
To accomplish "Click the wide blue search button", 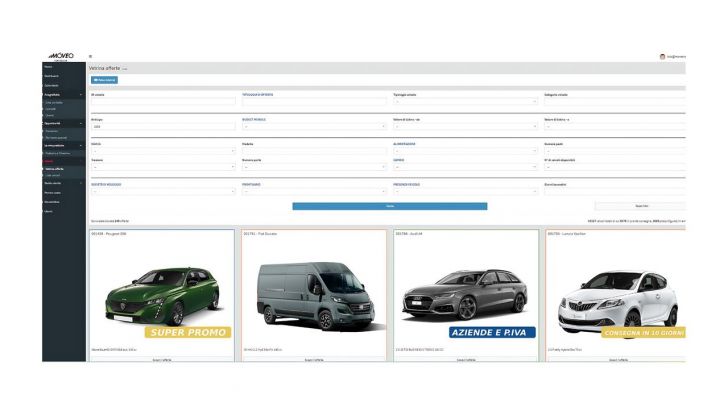I will point(390,206).
